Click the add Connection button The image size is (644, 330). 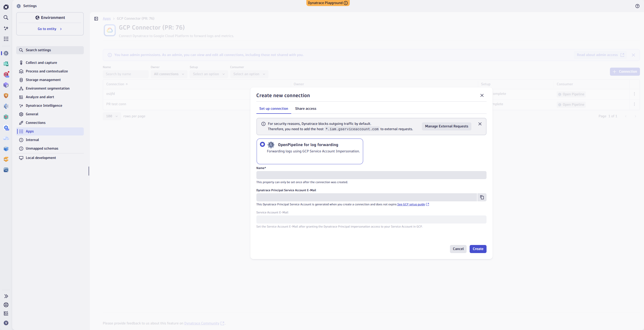[625, 72]
